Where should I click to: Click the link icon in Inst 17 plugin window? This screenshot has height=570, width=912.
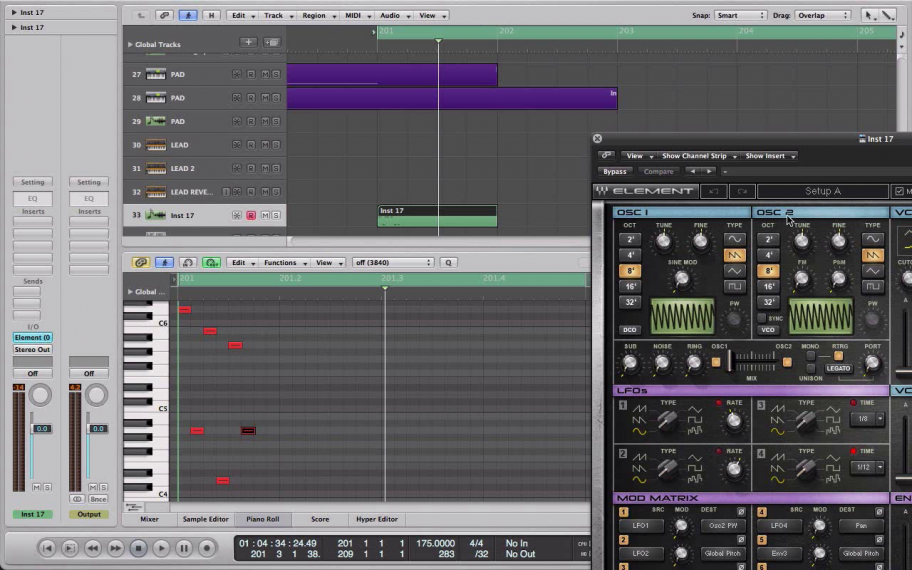(606, 155)
